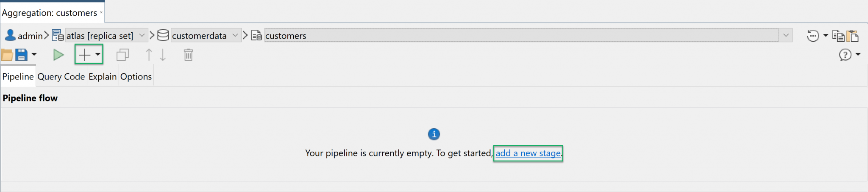Expand the atlas [replica set] connection dropdown
The image size is (868, 192).
(x=142, y=36)
